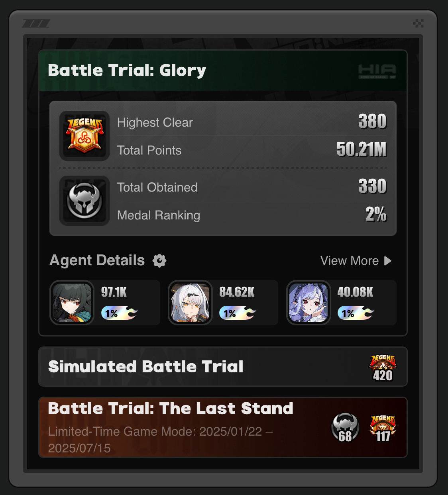This screenshot has height=495, width=448.
Task: Click the 1% flame badge under 97.1K
Action: [119, 313]
